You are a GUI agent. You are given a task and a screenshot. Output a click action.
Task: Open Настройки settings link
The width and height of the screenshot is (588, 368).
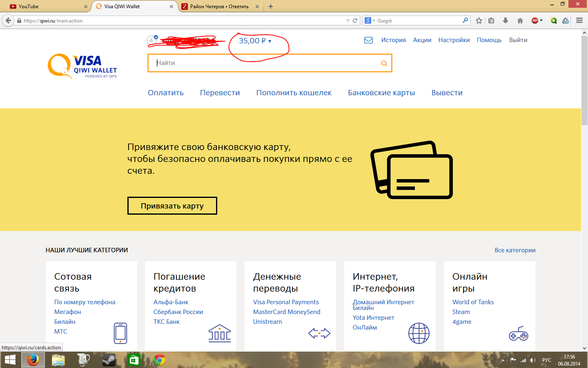pyautogui.click(x=454, y=40)
